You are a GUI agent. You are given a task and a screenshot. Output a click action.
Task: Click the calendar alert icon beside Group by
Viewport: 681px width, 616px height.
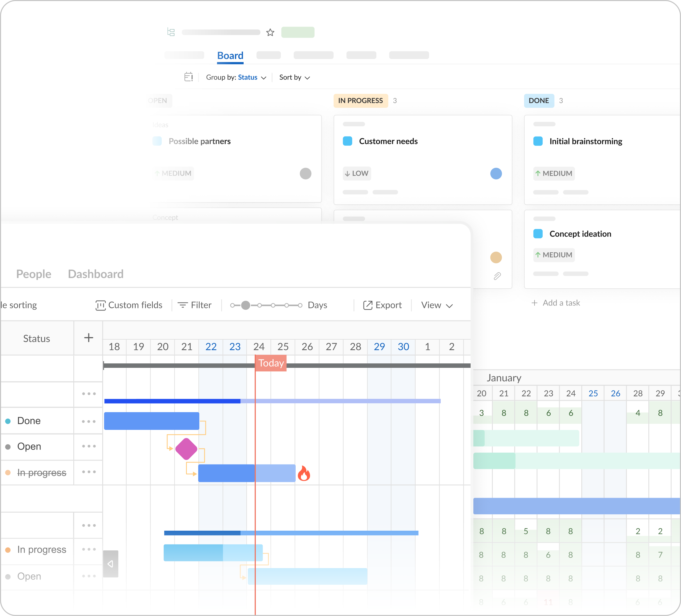point(189,77)
